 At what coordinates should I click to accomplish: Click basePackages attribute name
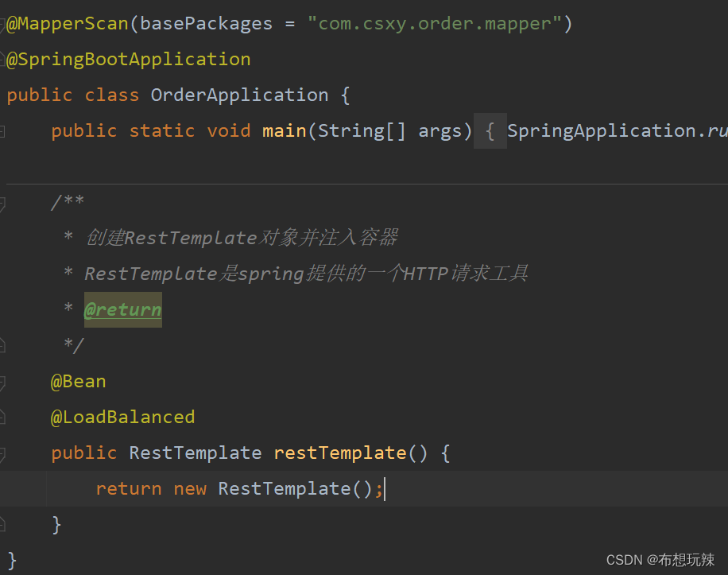(206, 24)
